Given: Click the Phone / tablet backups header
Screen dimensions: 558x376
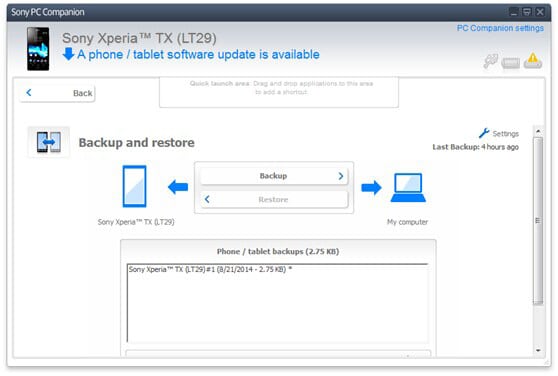Looking at the screenshot, I should pos(278,251).
